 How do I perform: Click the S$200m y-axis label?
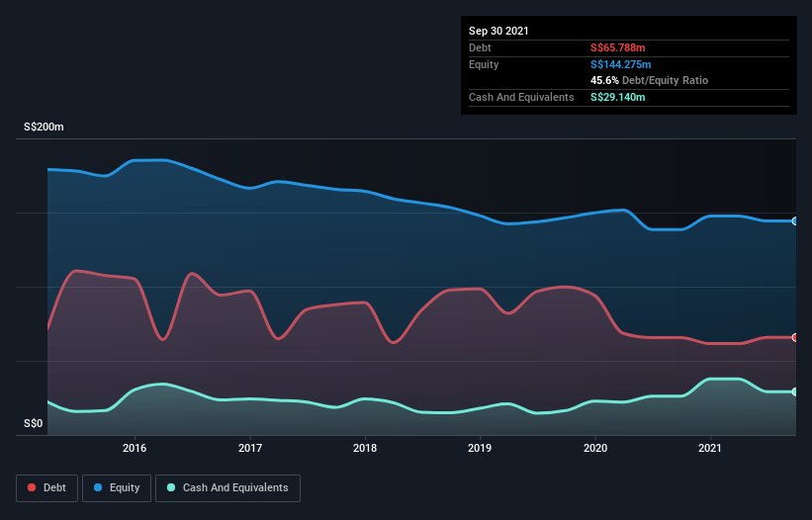click(45, 127)
